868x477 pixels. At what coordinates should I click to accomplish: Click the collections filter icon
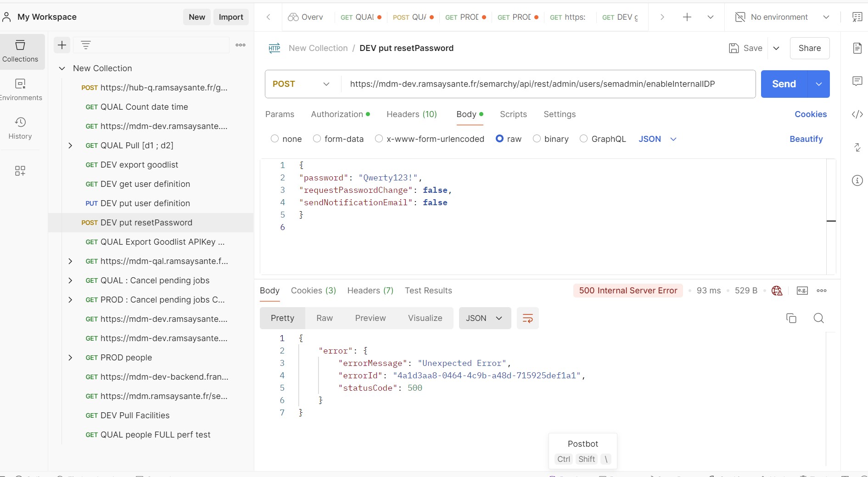tap(86, 45)
